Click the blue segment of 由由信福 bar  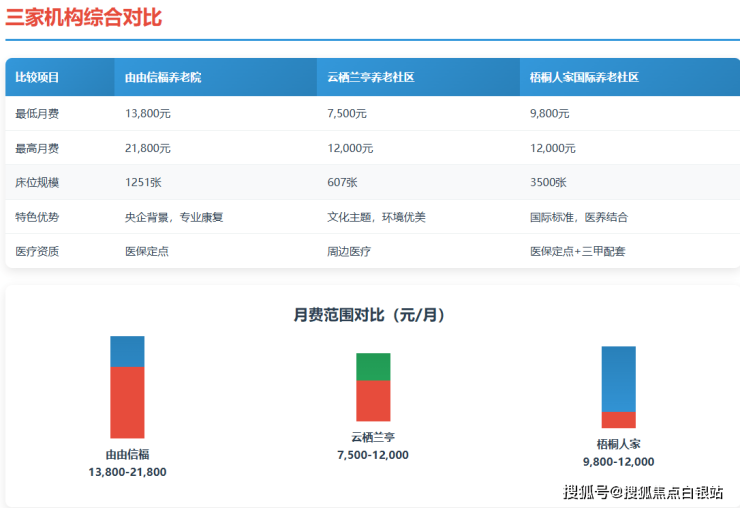(127, 352)
